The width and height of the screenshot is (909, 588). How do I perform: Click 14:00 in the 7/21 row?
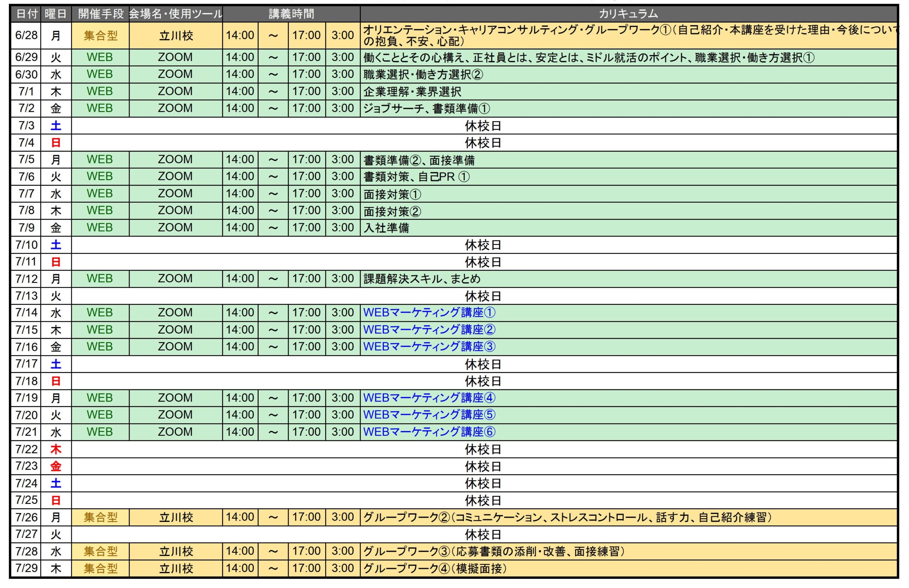coord(240,432)
